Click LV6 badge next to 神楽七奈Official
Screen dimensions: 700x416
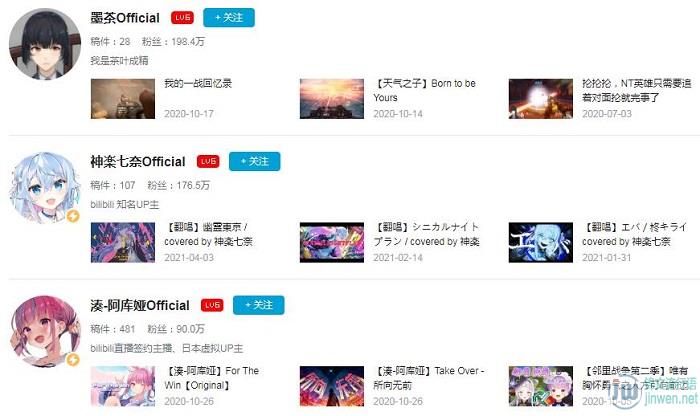pyautogui.click(x=208, y=161)
